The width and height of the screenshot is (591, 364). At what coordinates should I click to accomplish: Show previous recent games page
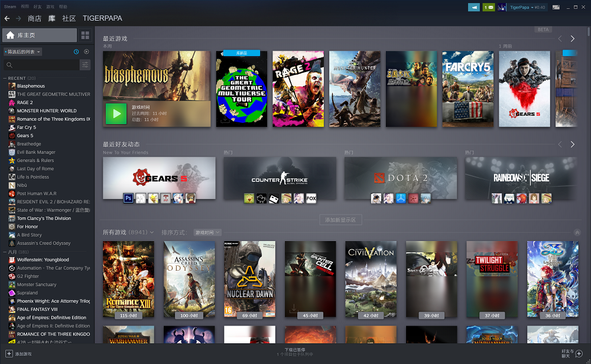(560, 39)
